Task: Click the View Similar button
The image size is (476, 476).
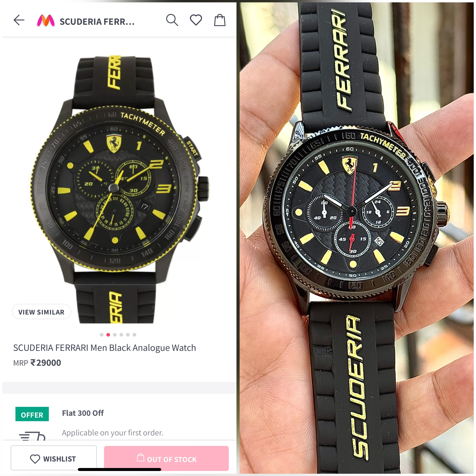Action: coord(41,312)
